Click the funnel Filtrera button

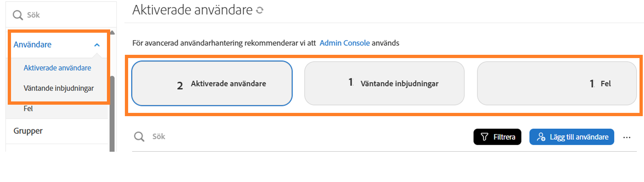497,137
